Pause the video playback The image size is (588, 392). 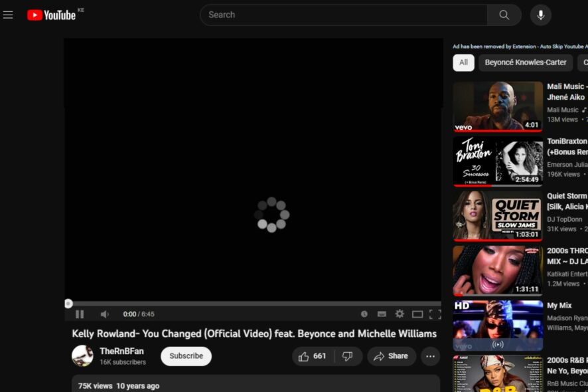80,314
